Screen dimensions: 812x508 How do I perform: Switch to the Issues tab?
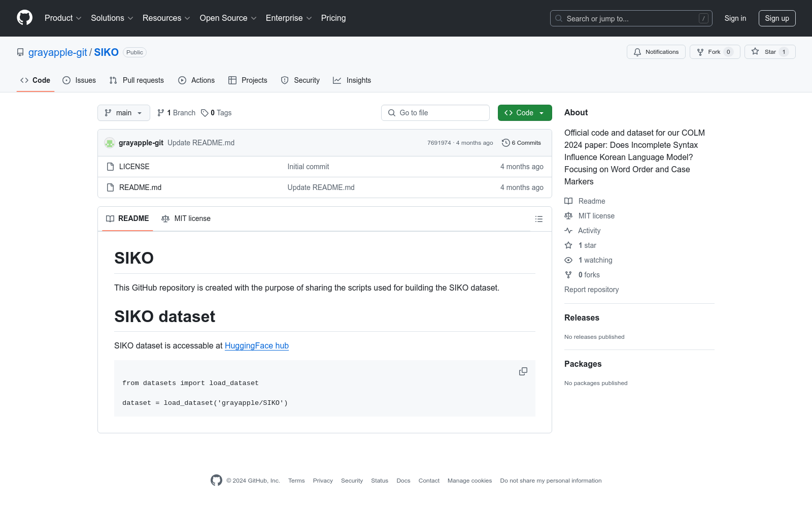(79, 80)
